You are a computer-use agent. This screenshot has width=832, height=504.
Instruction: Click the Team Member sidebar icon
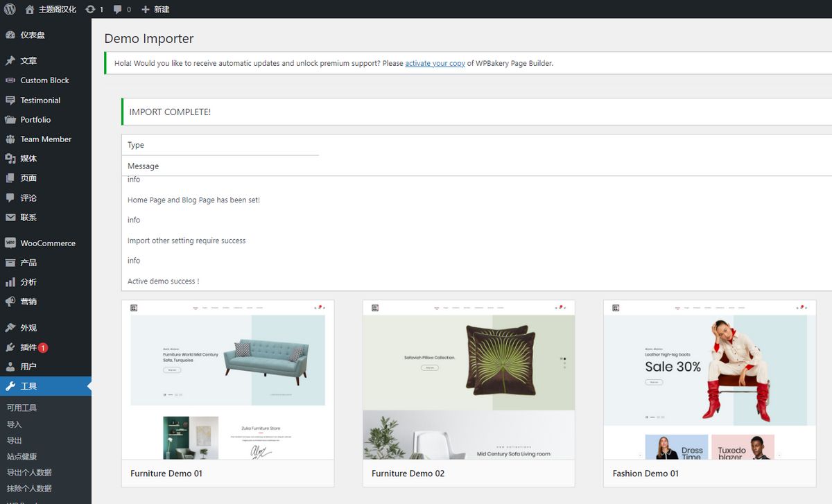(x=10, y=139)
